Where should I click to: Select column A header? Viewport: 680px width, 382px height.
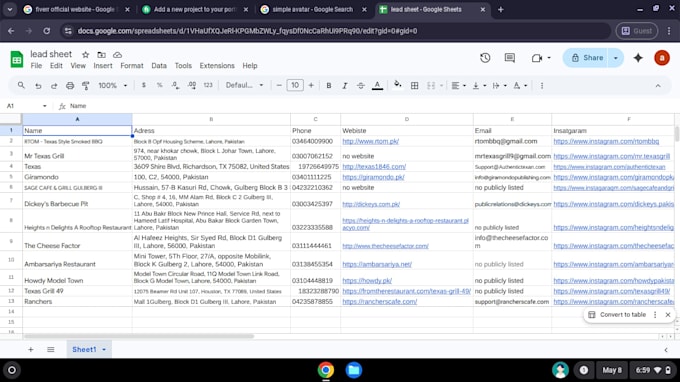pyautogui.click(x=77, y=119)
